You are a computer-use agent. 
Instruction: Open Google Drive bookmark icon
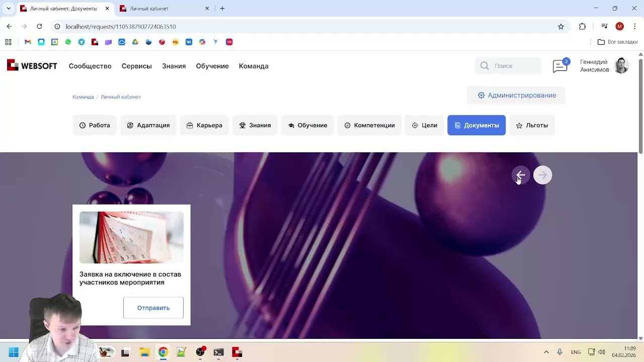click(x=135, y=42)
